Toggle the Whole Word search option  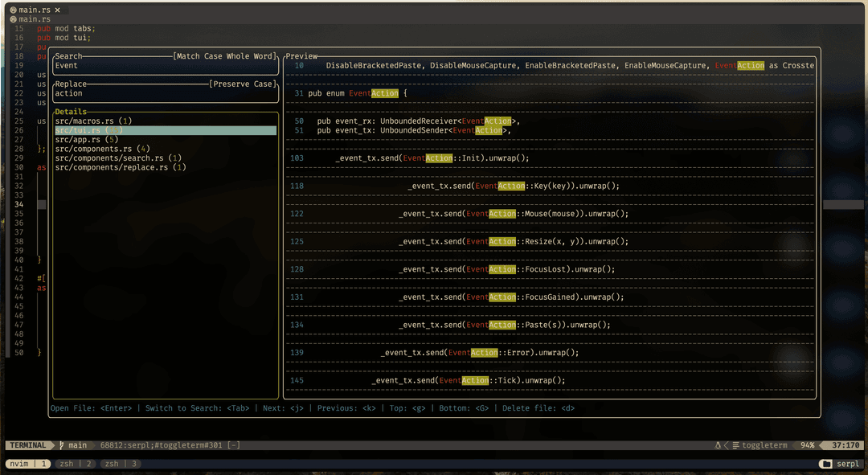click(250, 56)
